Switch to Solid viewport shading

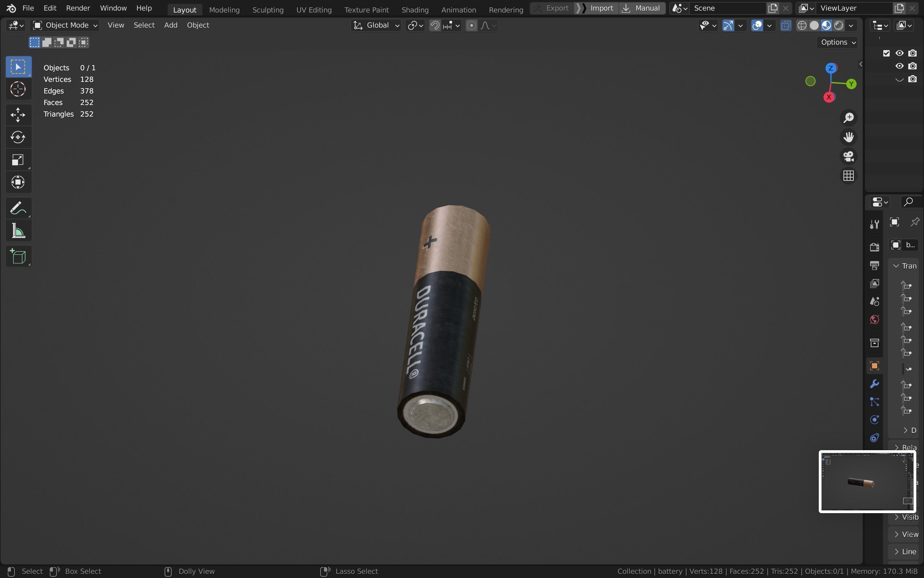click(814, 26)
